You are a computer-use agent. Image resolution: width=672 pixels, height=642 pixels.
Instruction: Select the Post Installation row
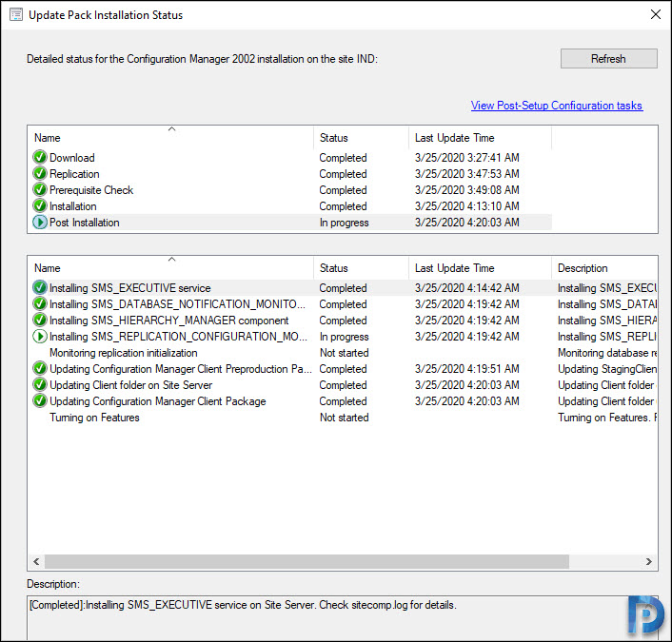coord(291,223)
